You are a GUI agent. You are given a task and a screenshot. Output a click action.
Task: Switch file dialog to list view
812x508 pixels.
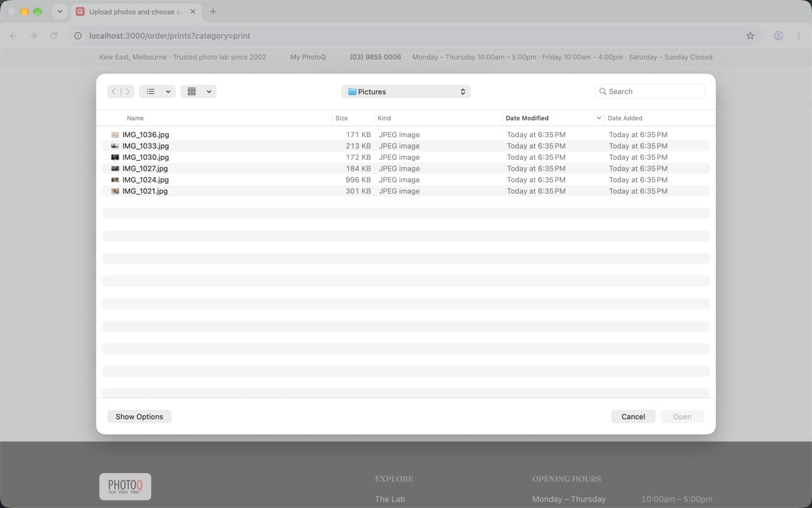pos(151,91)
